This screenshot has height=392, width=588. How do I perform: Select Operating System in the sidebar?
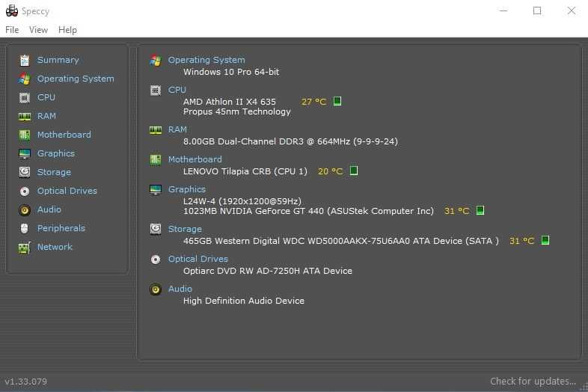[x=76, y=79]
